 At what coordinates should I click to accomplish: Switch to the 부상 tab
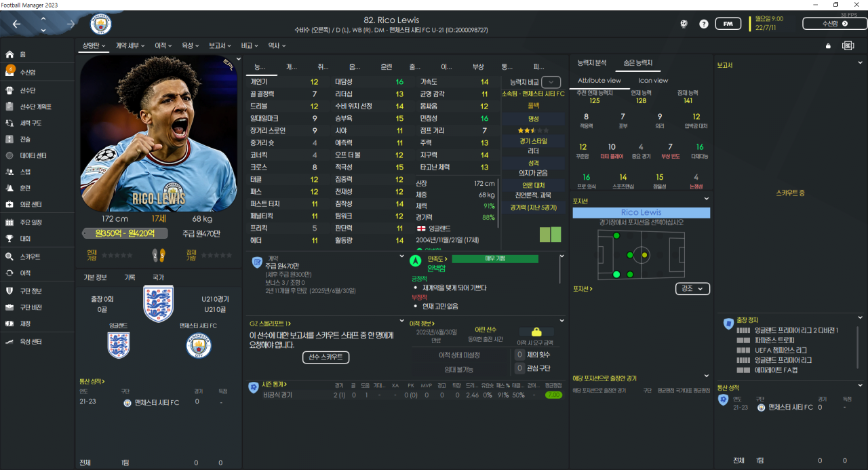(x=478, y=66)
